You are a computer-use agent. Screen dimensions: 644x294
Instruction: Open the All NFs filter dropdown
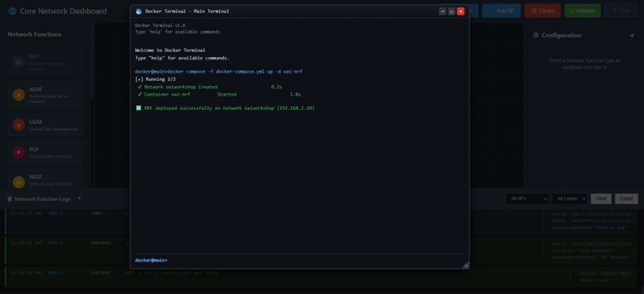point(528,199)
